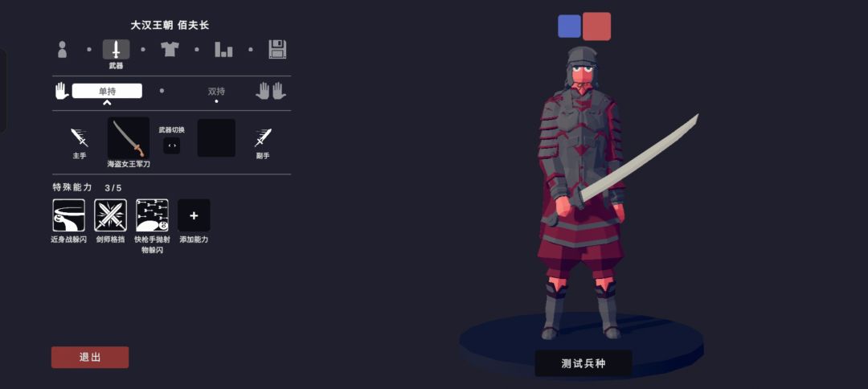Image resolution: width=868 pixels, height=389 pixels.
Task: Toggle single-hand 单持 mode
Action: click(x=107, y=91)
